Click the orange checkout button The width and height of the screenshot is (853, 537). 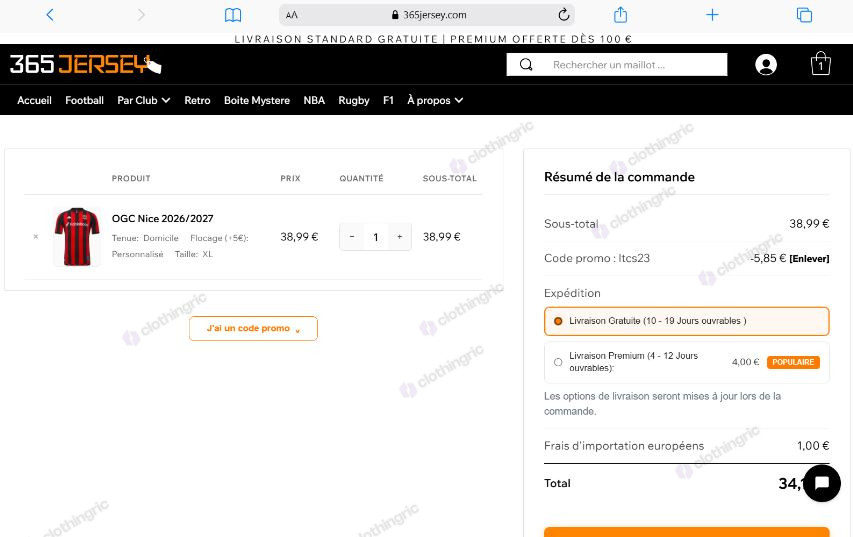tap(687, 532)
